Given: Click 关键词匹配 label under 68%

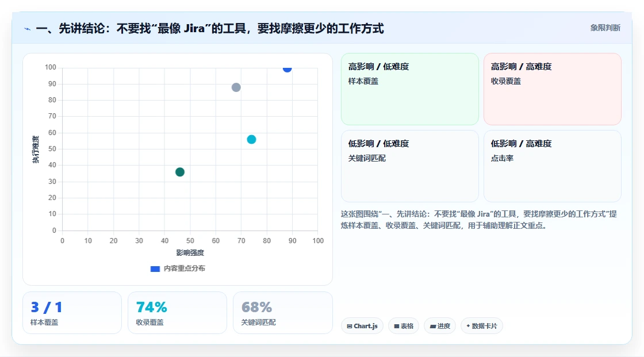Looking at the screenshot, I should pyautogui.click(x=258, y=323).
